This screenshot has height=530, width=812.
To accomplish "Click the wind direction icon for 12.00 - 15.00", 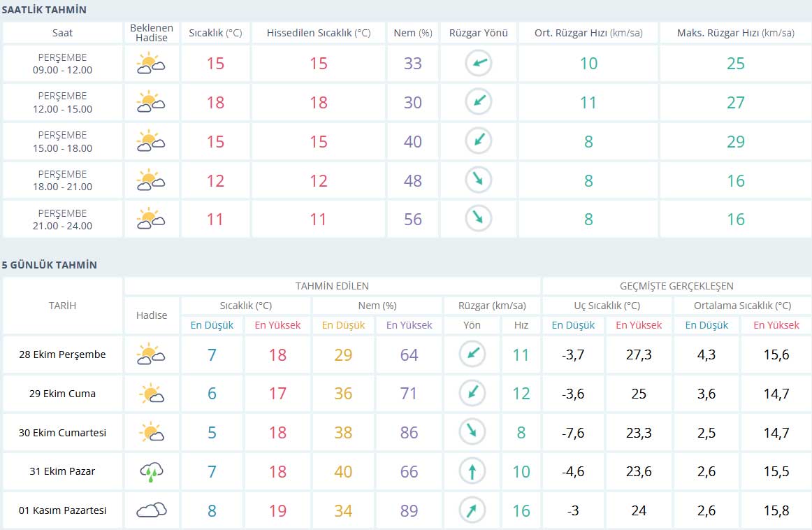I will [x=479, y=102].
